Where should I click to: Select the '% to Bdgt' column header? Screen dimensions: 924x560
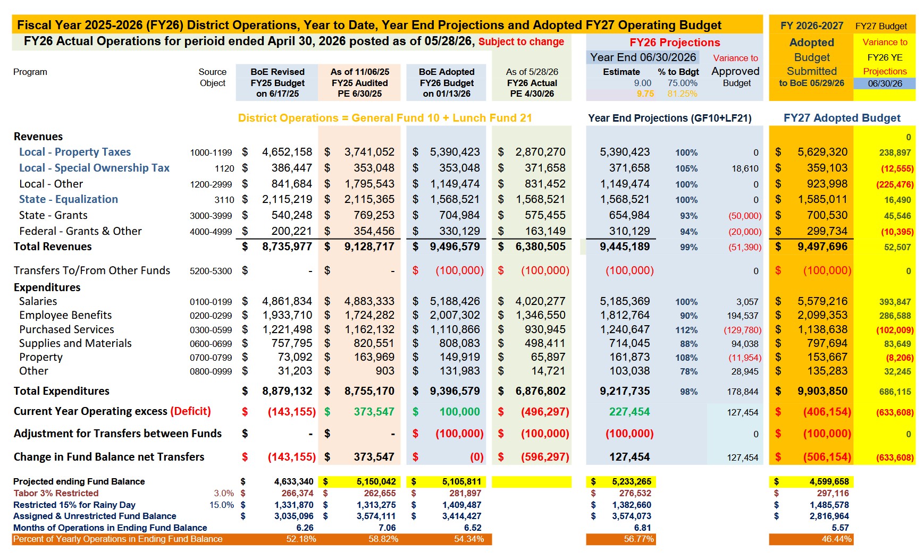(x=678, y=72)
